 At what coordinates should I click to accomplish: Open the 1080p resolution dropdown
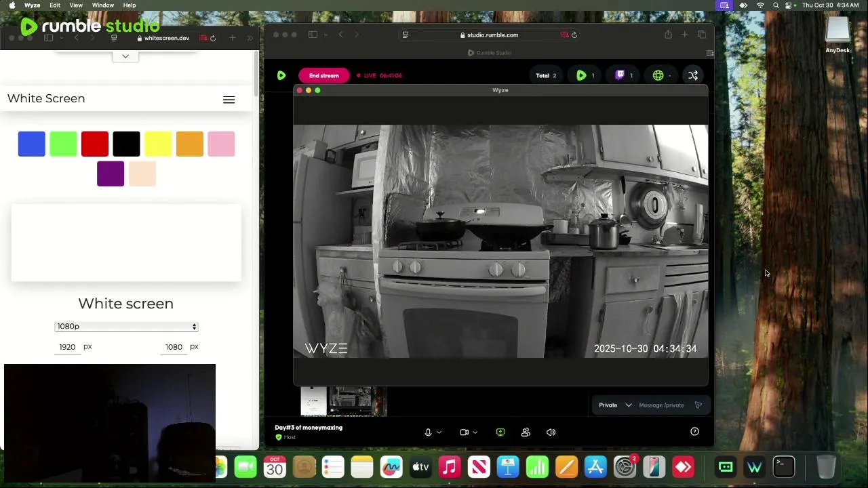126,327
